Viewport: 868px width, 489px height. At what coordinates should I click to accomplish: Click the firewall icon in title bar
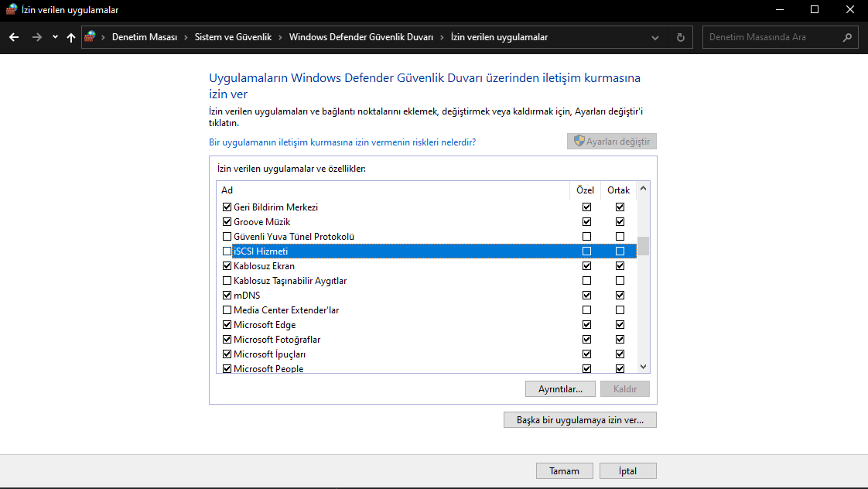click(11, 9)
